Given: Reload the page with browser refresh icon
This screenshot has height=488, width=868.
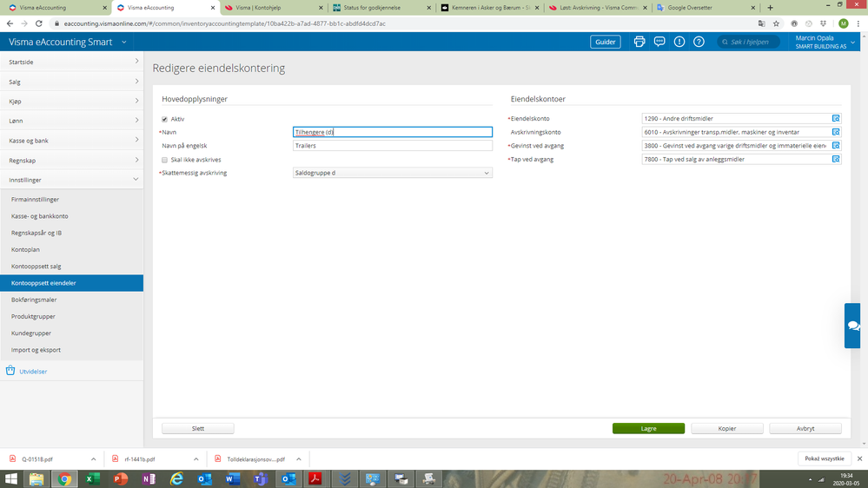Looking at the screenshot, I should (x=39, y=23).
